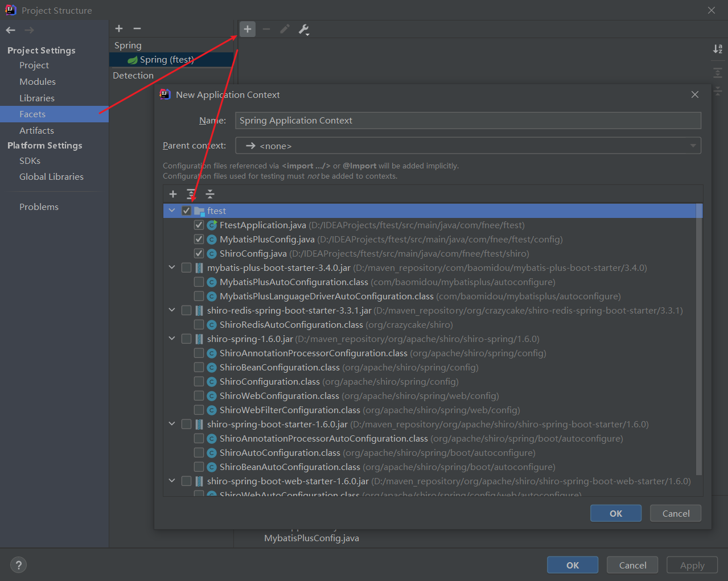Collapse shiro-redis-spring-boot-starter-3.3.1.jar node
Viewport: 728px width, 581px height.
[172, 310]
